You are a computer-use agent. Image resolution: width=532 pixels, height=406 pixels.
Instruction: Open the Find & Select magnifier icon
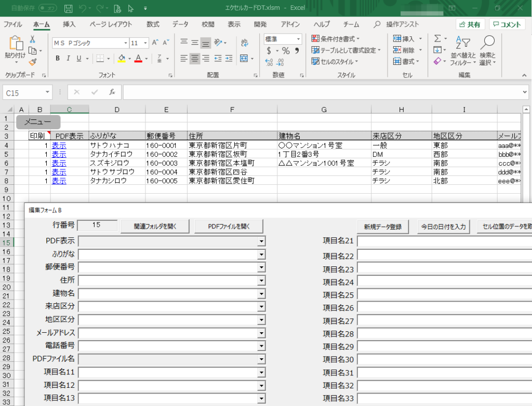point(487,43)
